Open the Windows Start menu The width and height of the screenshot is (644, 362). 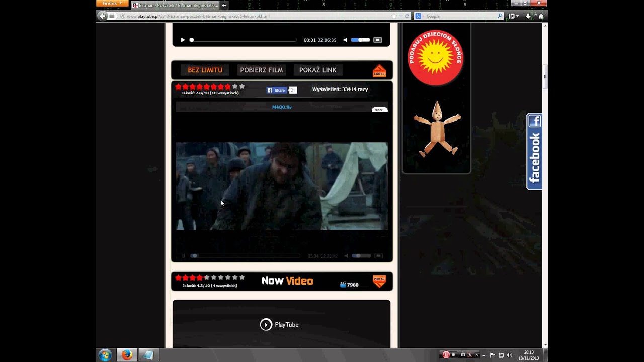(x=105, y=355)
